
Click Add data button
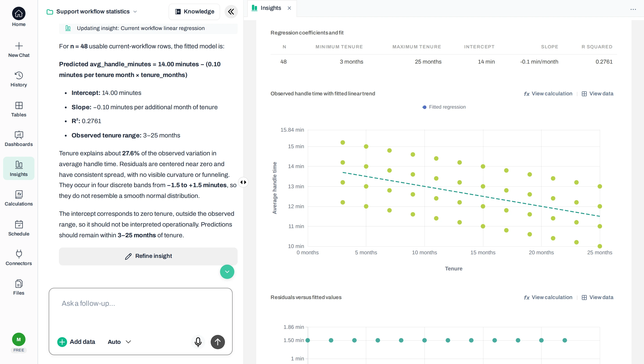tap(76, 342)
